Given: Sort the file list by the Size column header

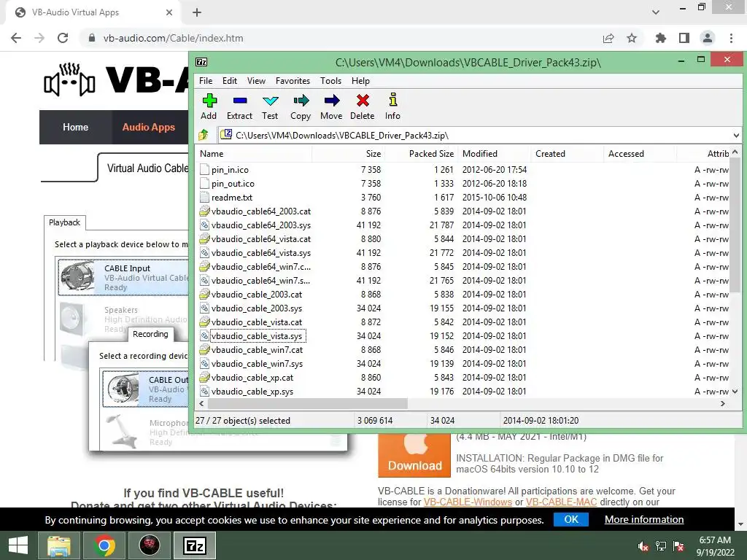Looking at the screenshot, I should pos(349,154).
